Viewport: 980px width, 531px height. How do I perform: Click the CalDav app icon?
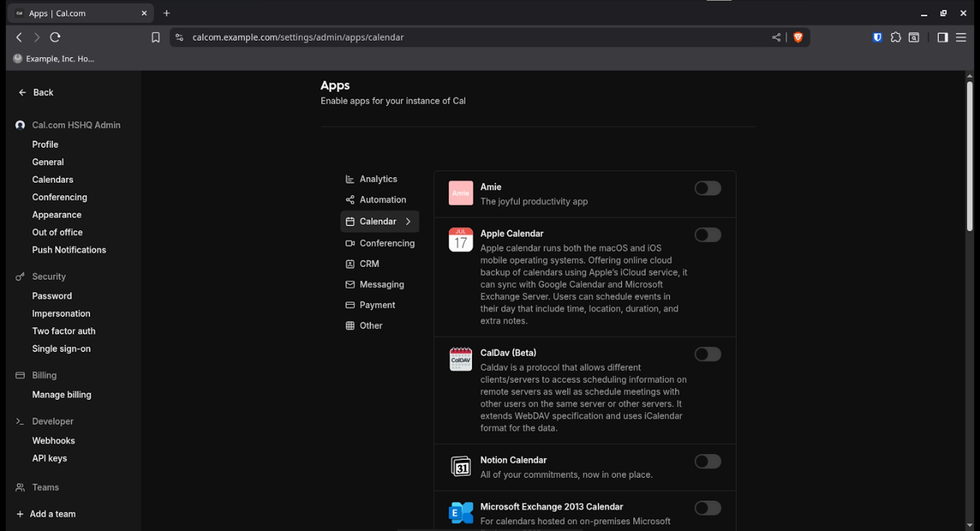460,359
